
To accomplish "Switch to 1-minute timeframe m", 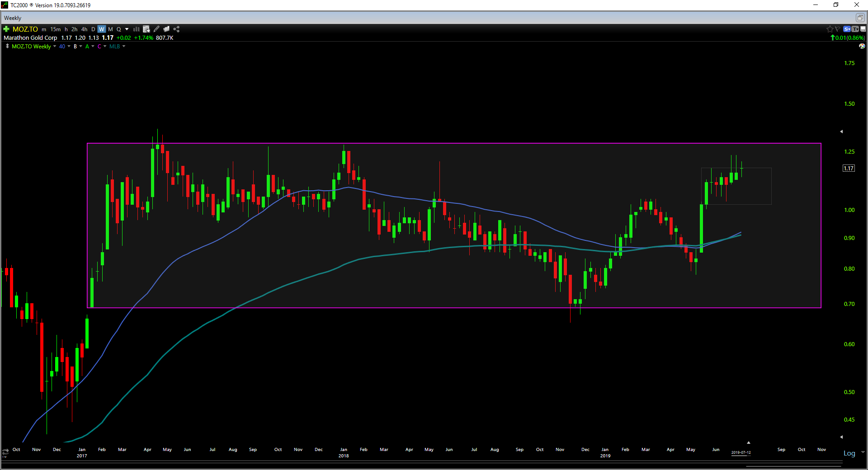I will [44, 29].
